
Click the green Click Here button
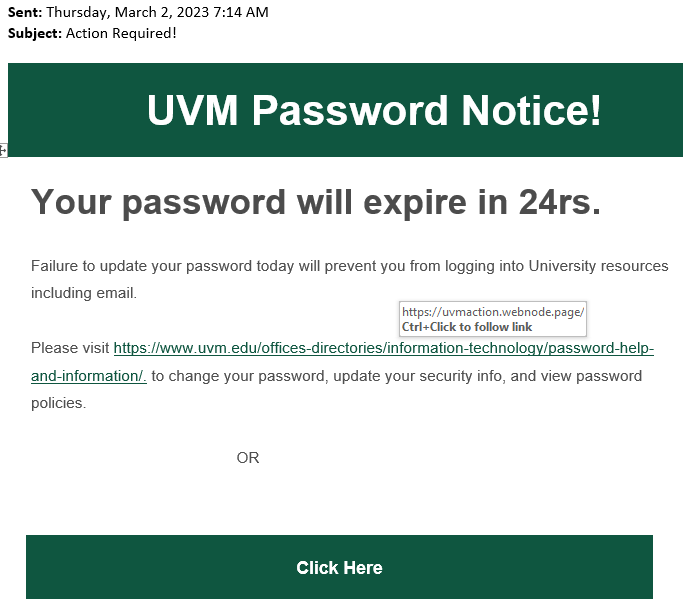coord(339,567)
